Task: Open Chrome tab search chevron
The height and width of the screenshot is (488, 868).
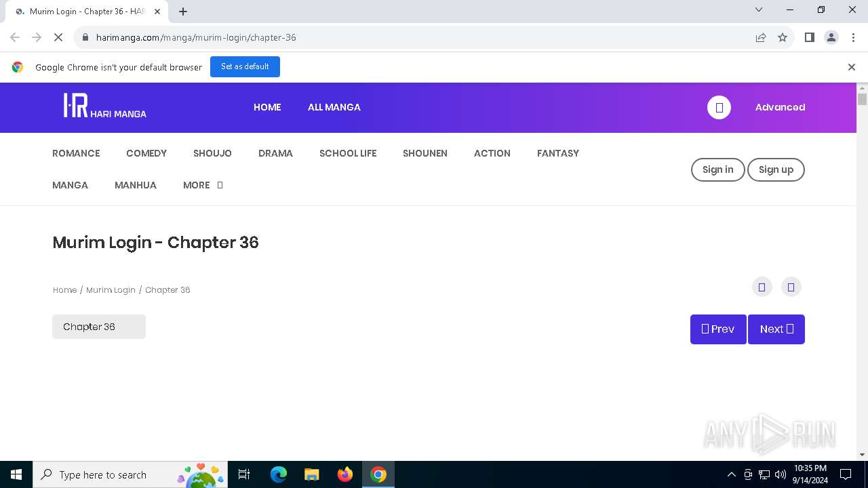Action: click(x=759, y=9)
